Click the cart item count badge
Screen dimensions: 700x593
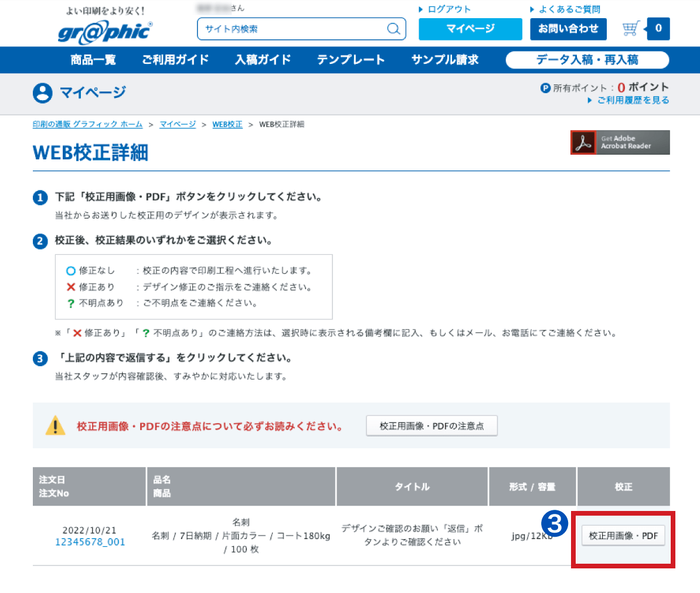coord(658,28)
